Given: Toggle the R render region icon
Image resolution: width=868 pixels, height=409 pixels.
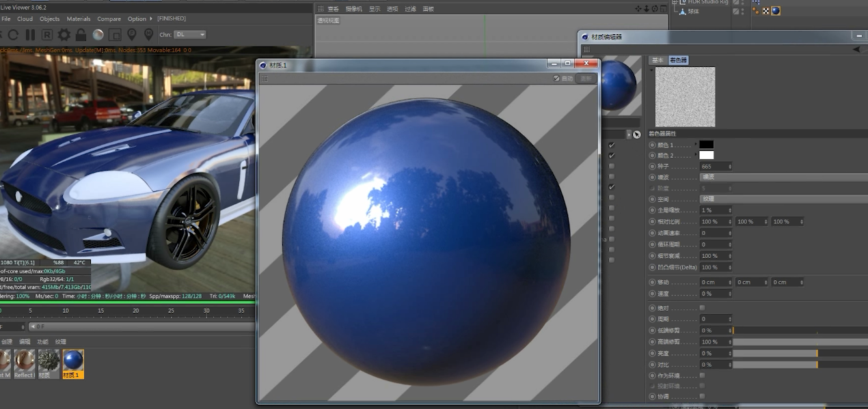Looking at the screenshot, I should (x=47, y=34).
